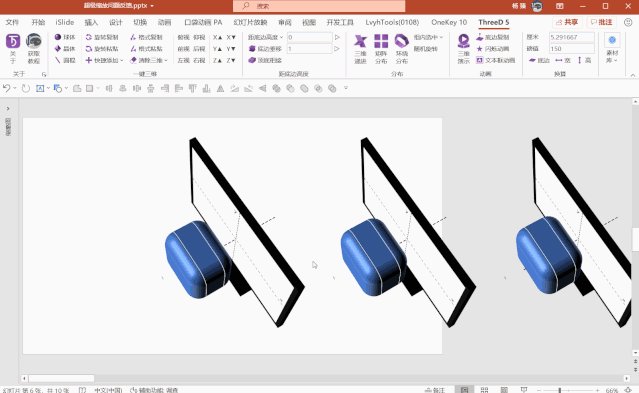Open the file name dropdown in title bar

coord(152,6)
